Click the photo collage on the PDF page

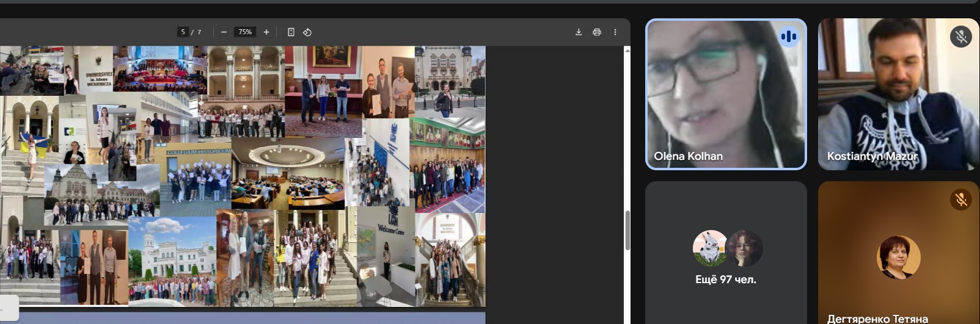click(x=244, y=177)
